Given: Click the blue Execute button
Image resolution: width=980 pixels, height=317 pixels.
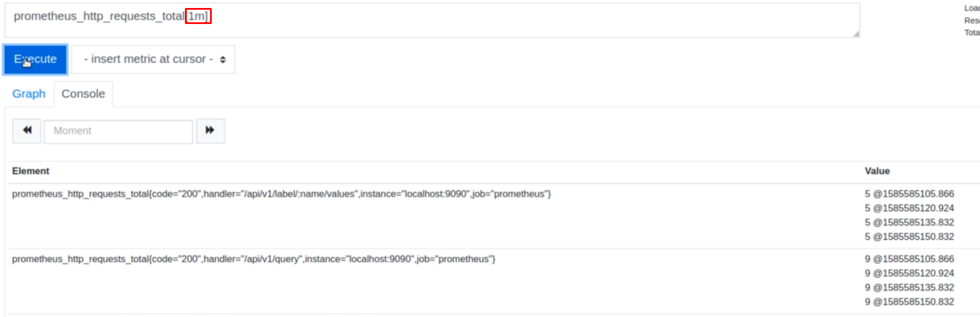Looking at the screenshot, I should click(x=35, y=59).
